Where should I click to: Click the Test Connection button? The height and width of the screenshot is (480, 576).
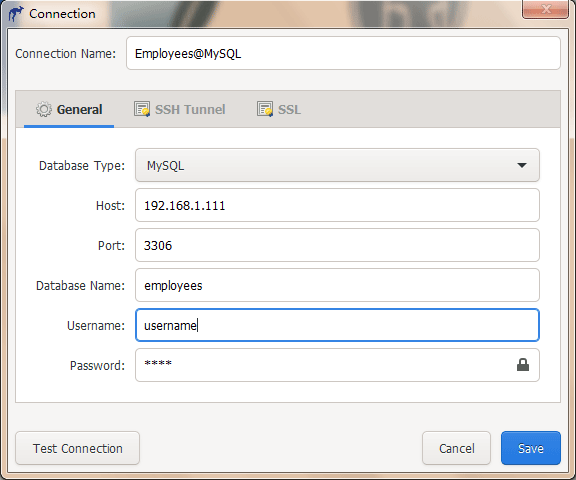78,448
